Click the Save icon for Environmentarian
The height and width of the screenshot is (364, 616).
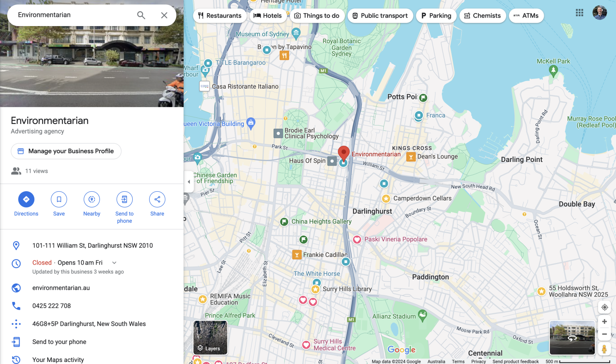coord(59,199)
